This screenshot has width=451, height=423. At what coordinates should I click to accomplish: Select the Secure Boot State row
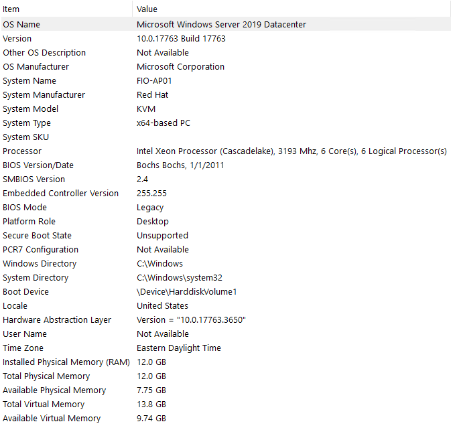[x=225, y=235]
